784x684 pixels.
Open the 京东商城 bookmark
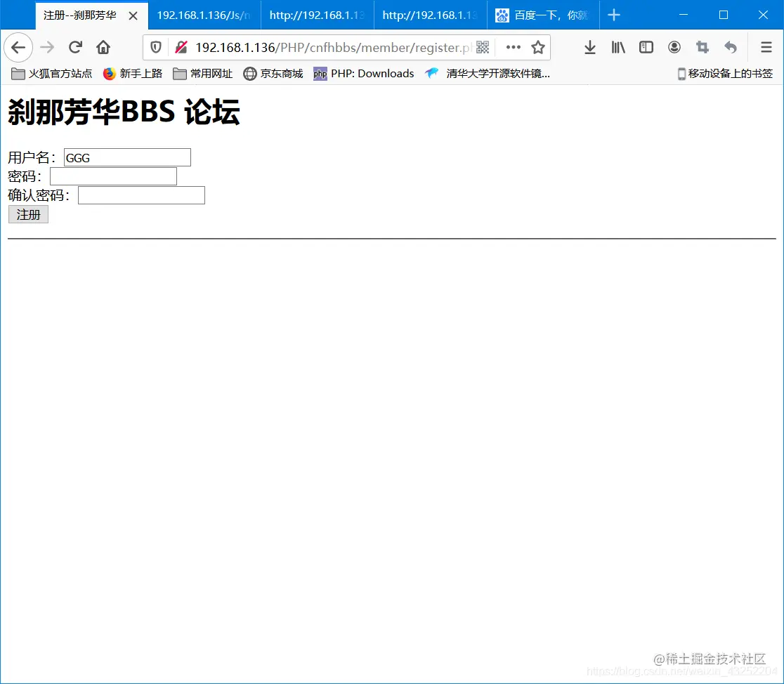pos(273,74)
